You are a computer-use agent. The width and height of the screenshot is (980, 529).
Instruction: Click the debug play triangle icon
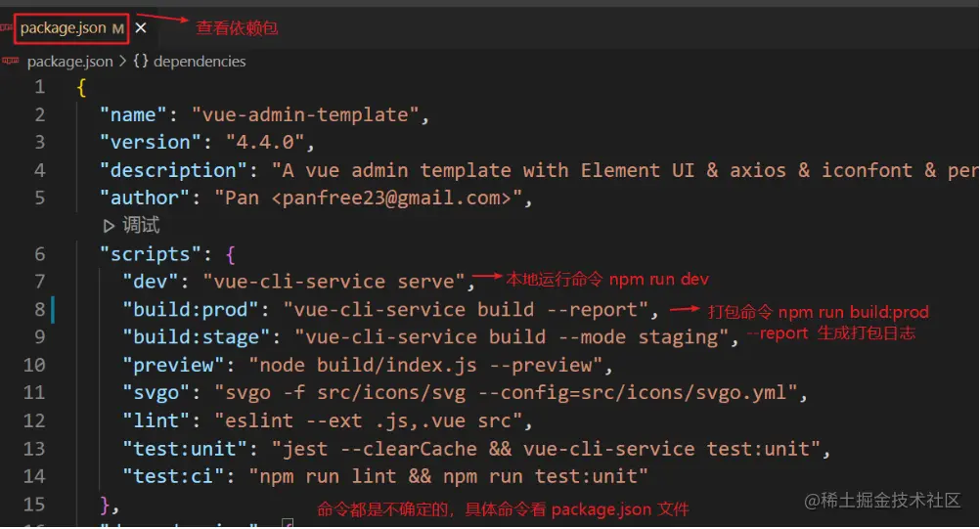tap(109, 226)
